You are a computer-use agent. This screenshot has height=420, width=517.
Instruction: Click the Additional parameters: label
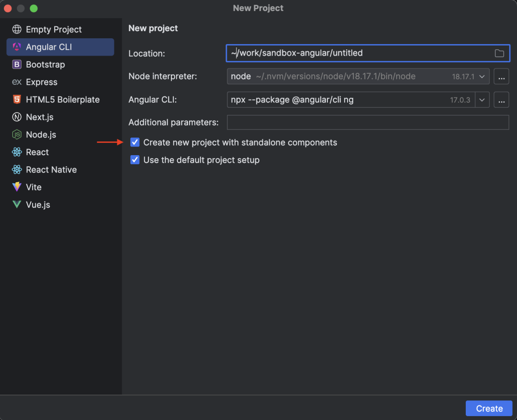click(173, 123)
